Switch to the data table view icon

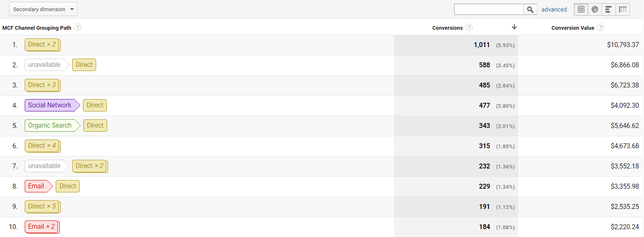[581, 9]
